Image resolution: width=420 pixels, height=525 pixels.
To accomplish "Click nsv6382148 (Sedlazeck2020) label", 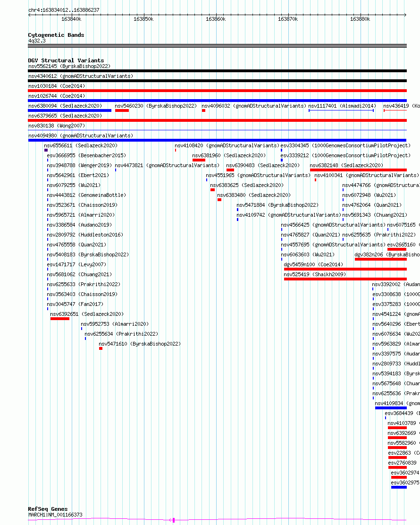I will 346,165.
